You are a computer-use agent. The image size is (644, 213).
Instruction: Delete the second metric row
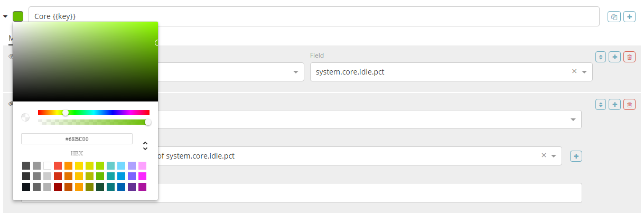[x=629, y=105]
